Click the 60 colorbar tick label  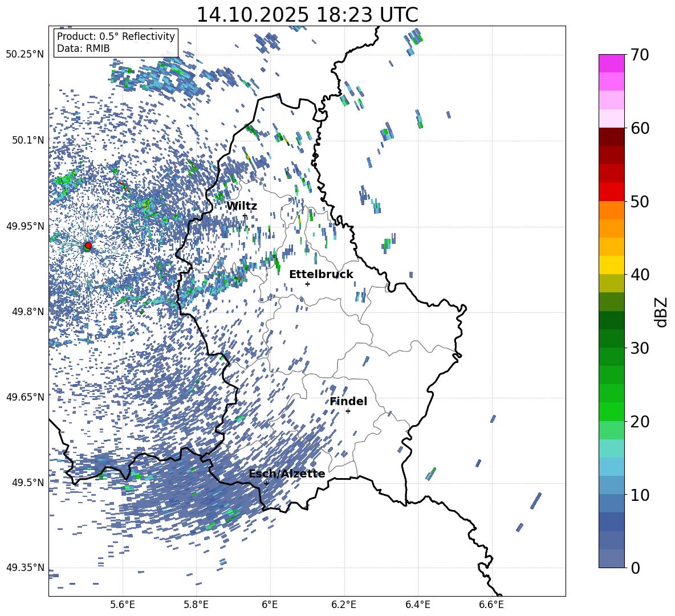point(640,128)
